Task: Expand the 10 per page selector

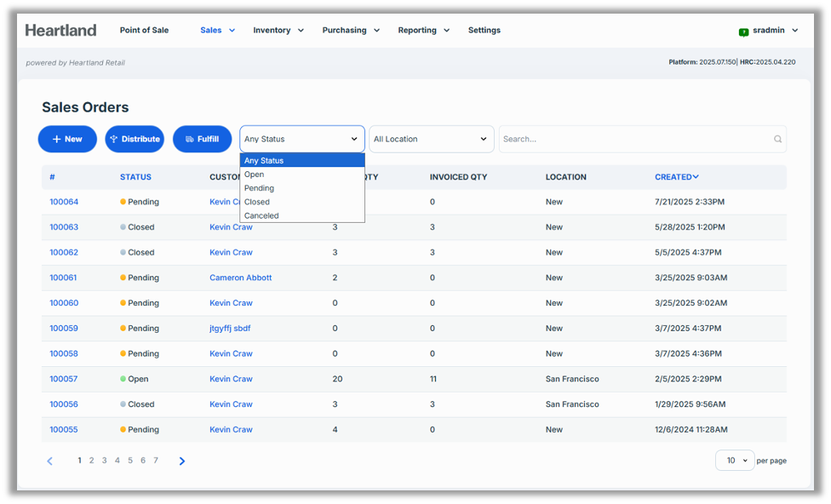Action: click(735, 461)
